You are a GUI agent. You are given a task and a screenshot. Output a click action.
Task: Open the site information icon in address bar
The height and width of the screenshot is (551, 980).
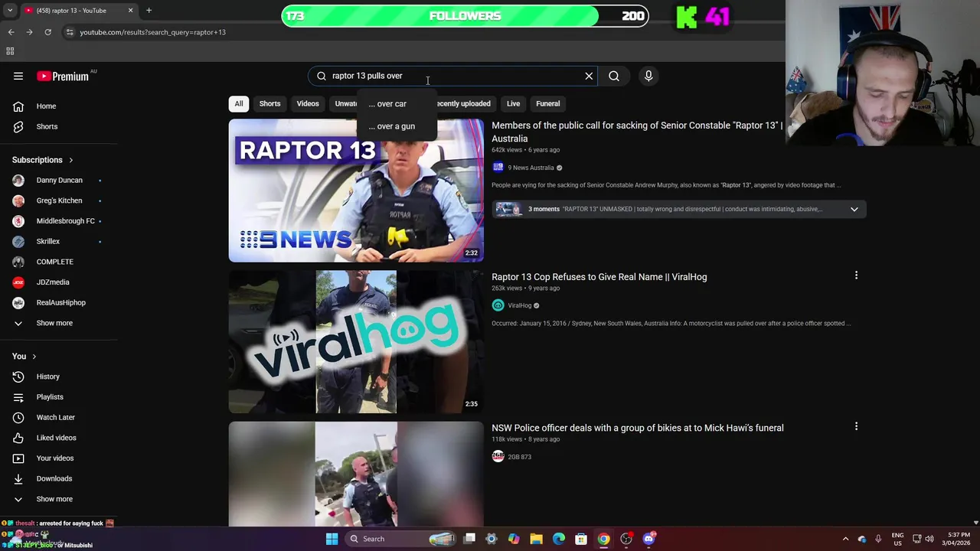click(70, 32)
